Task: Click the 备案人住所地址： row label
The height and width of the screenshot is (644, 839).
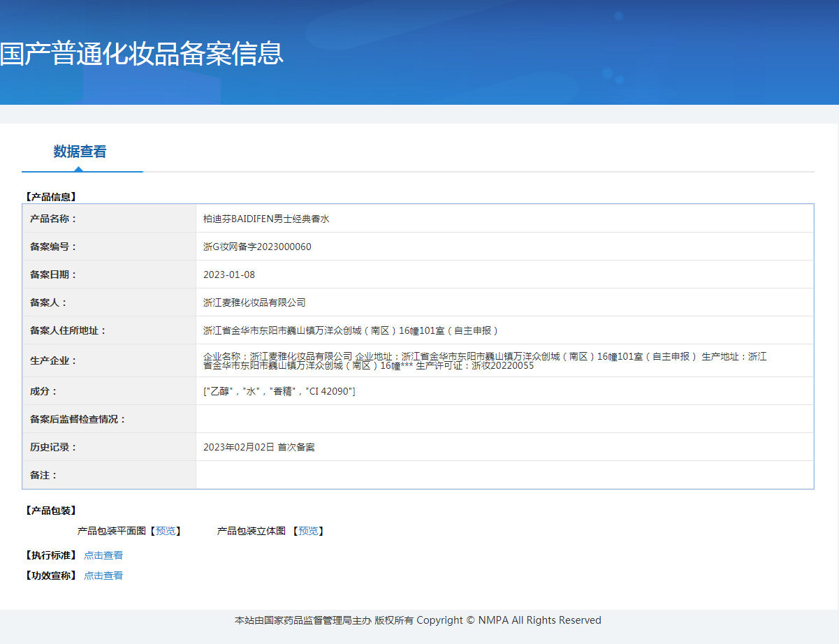Action: (x=68, y=330)
